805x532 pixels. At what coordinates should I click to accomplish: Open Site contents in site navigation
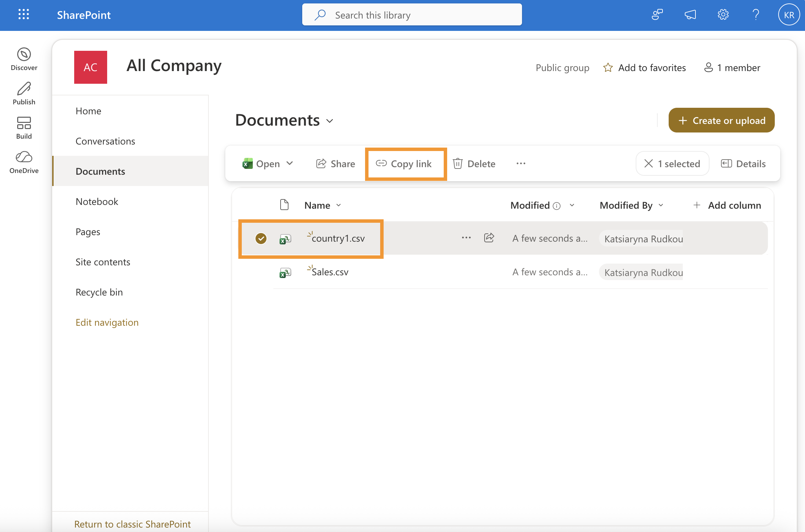[103, 262]
